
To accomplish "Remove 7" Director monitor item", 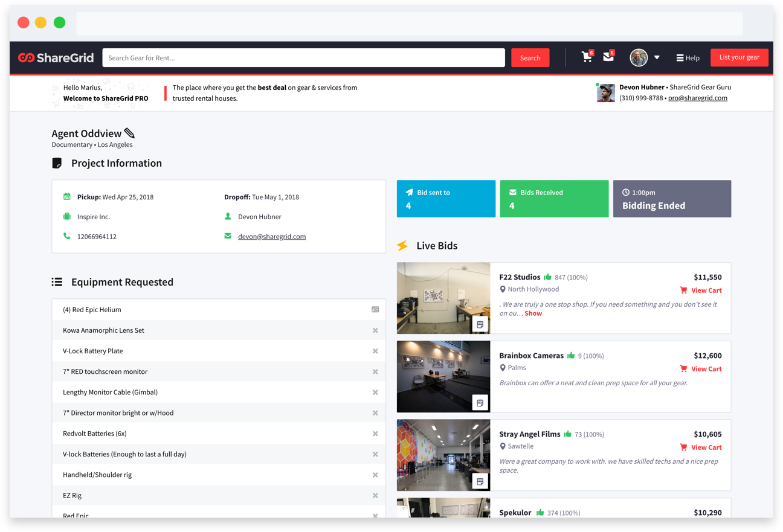I will click(x=375, y=413).
